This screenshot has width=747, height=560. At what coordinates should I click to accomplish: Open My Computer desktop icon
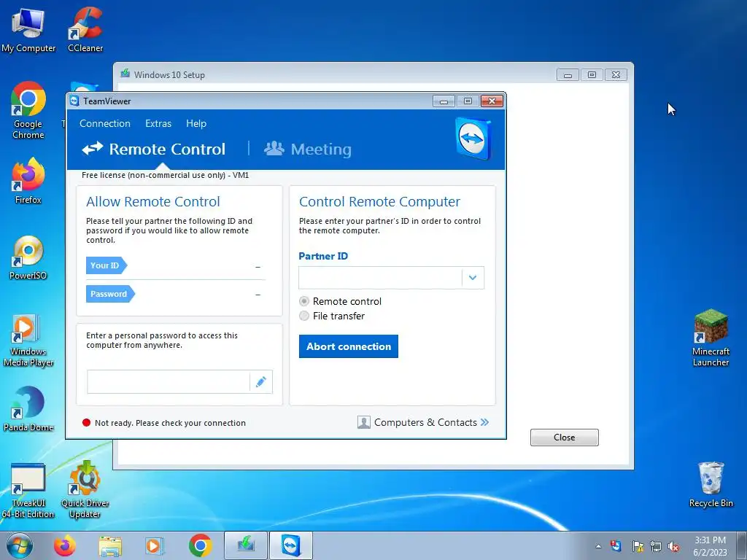(x=28, y=29)
